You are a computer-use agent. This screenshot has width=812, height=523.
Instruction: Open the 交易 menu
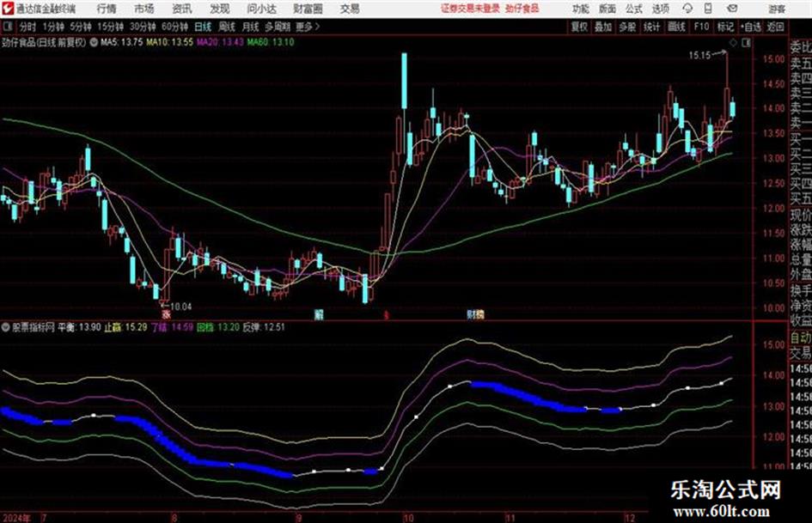(x=350, y=9)
